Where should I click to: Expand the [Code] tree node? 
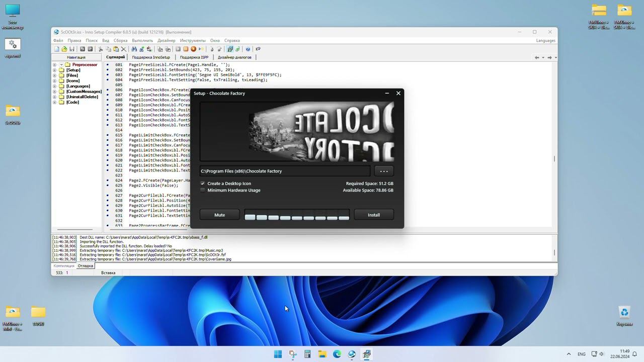[x=54, y=102]
